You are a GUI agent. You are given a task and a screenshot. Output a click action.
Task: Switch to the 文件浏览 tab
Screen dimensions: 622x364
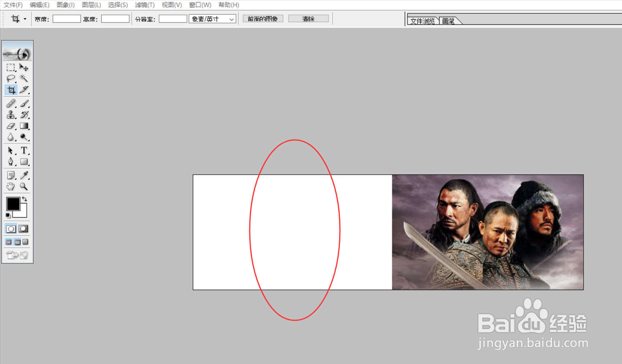click(x=422, y=21)
